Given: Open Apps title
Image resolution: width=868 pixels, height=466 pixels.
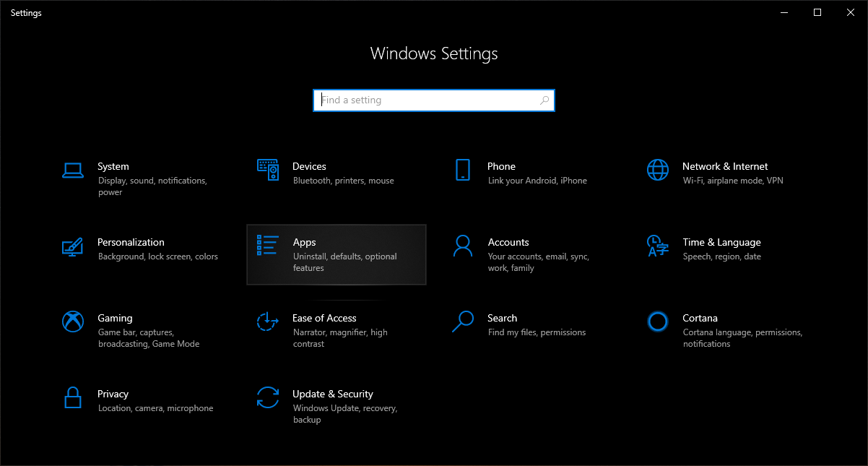Looking at the screenshot, I should (x=304, y=242).
